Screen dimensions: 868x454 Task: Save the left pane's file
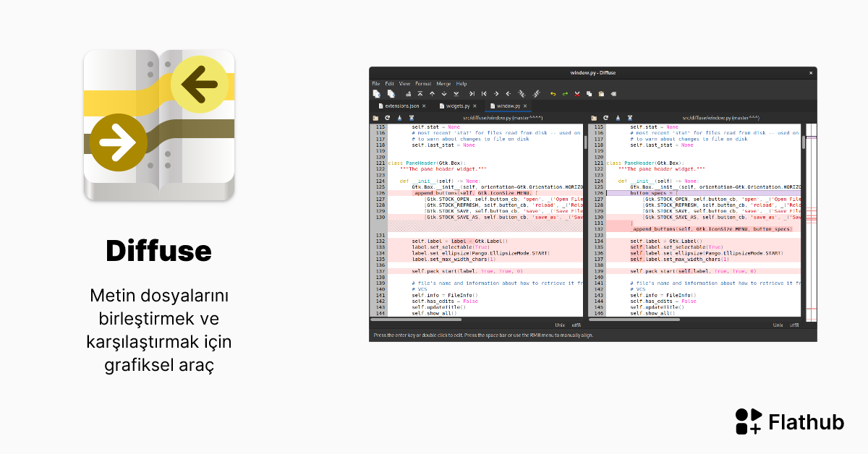click(x=399, y=118)
